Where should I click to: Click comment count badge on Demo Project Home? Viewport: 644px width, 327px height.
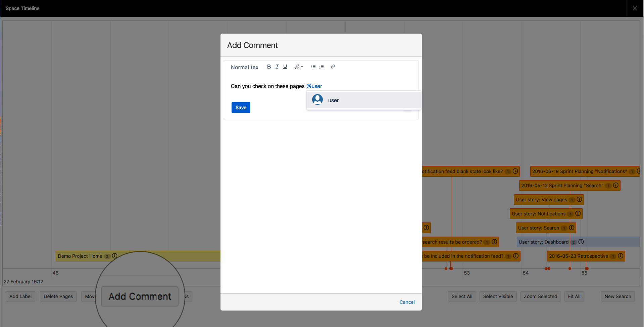coord(107,256)
